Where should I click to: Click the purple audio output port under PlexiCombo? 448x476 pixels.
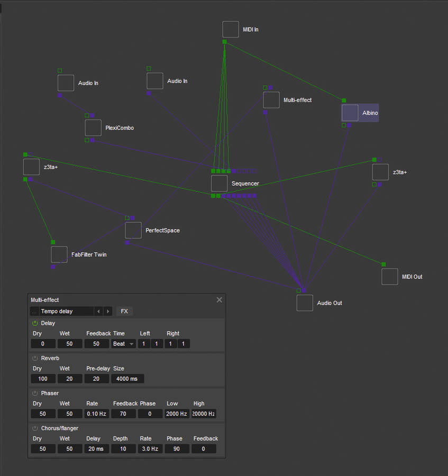coord(92,140)
